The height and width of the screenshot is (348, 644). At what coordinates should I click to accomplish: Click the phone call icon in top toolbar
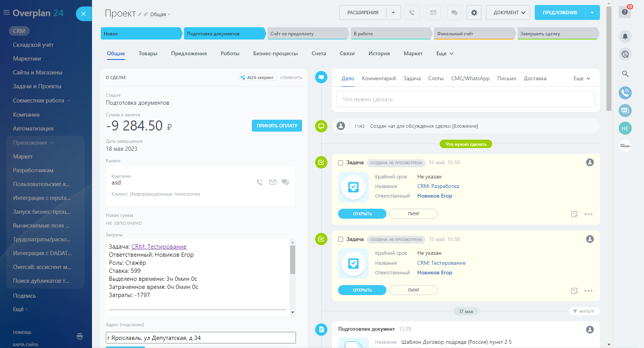(412, 13)
